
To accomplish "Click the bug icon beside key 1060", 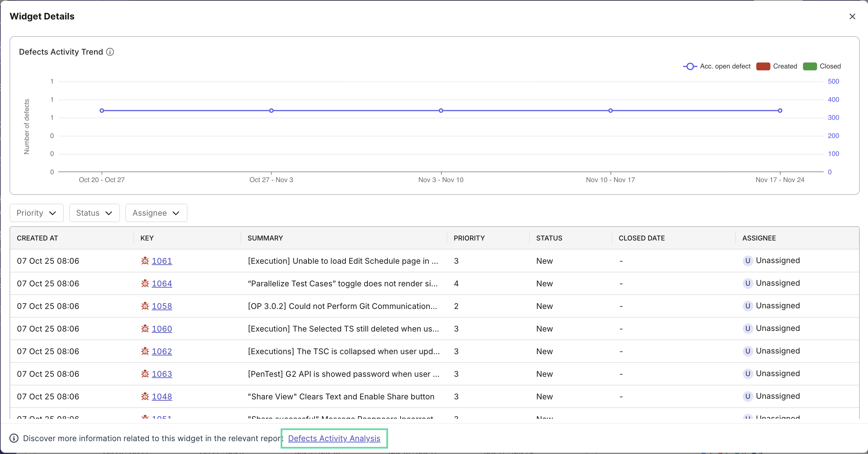I will (145, 329).
